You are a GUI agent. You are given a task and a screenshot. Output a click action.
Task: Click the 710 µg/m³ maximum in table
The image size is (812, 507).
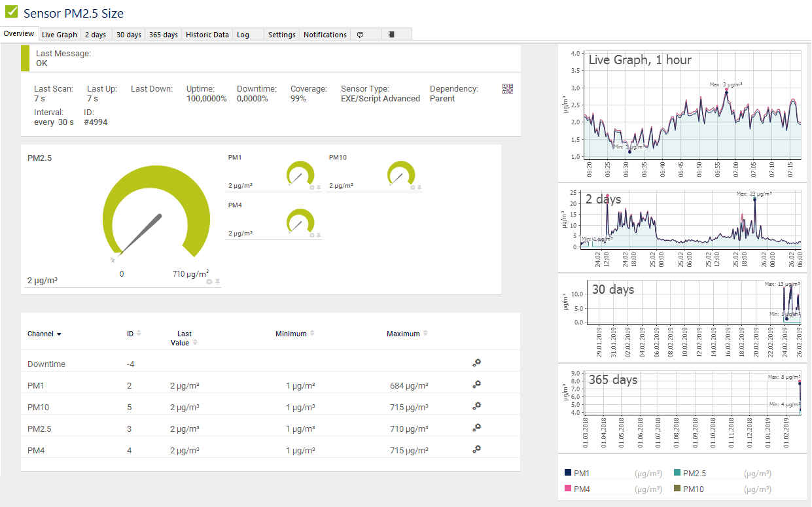click(x=409, y=429)
